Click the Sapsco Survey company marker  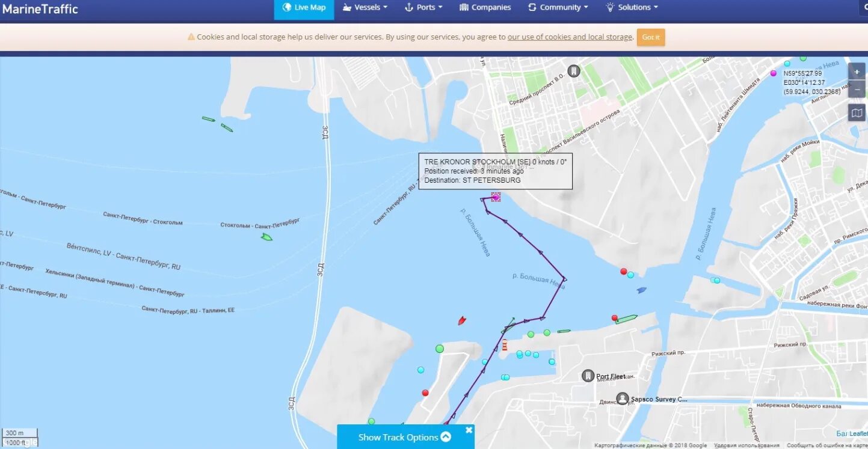click(623, 399)
